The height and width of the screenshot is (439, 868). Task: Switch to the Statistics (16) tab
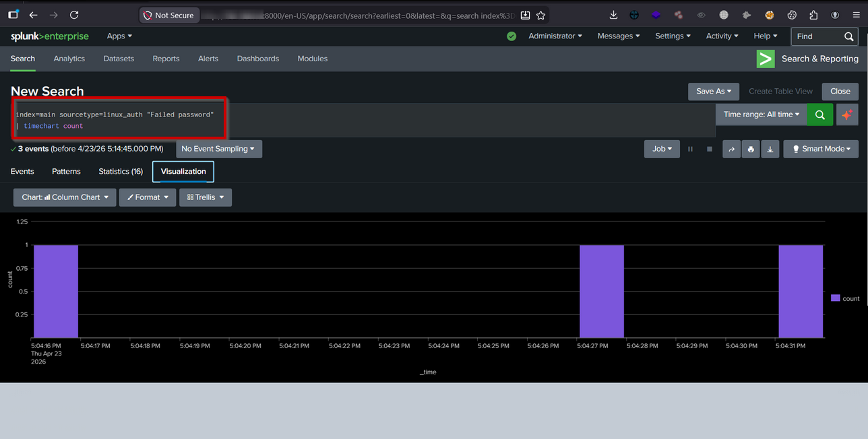click(121, 172)
